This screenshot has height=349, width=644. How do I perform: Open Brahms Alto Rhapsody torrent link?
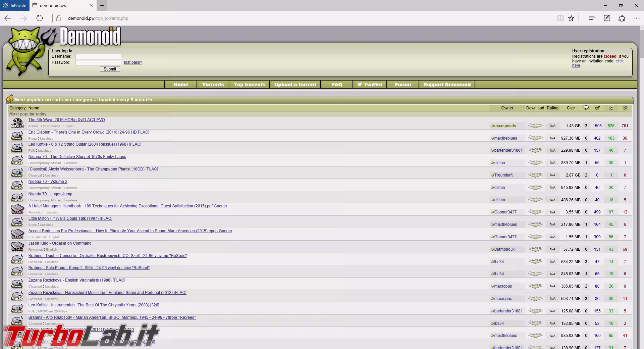[112, 317]
